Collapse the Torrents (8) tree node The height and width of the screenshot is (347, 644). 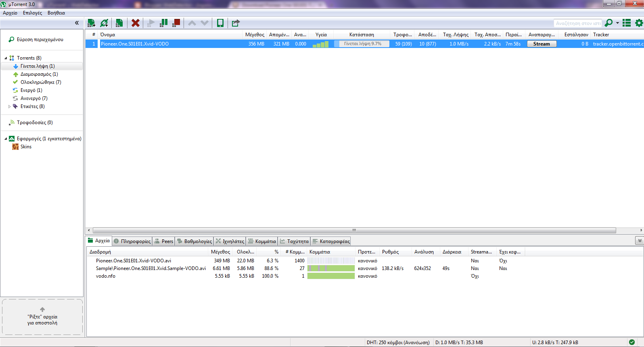tap(6, 58)
